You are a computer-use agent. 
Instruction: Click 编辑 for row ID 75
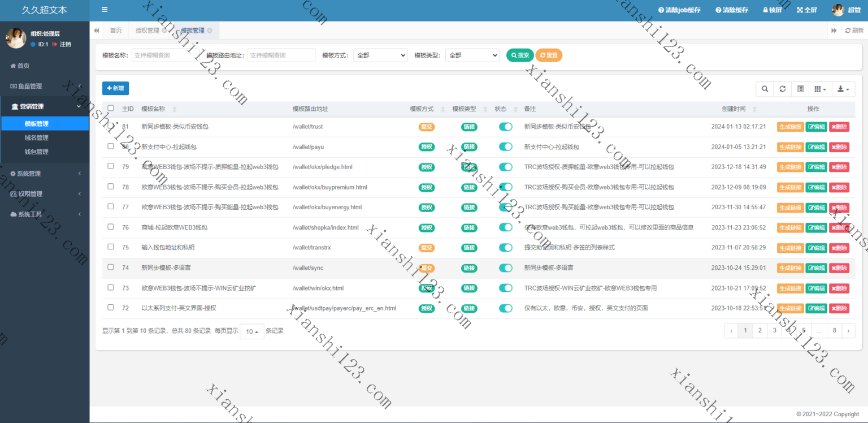coord(817,248)
